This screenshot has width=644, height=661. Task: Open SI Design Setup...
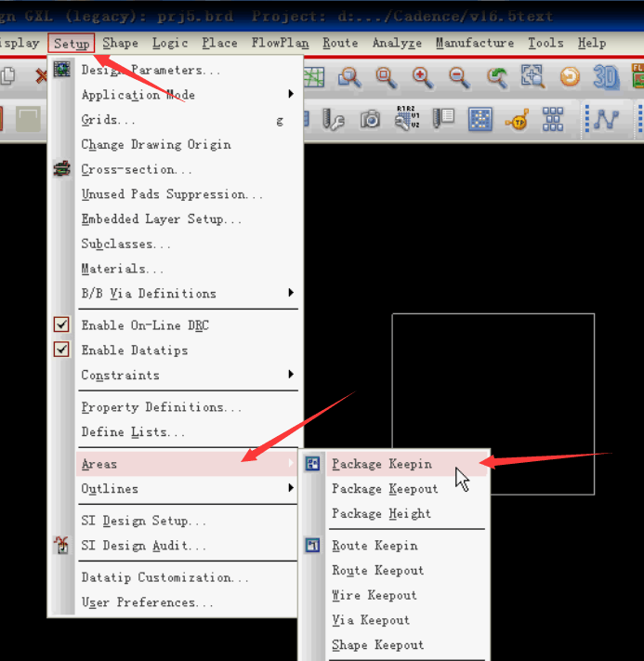187,521
